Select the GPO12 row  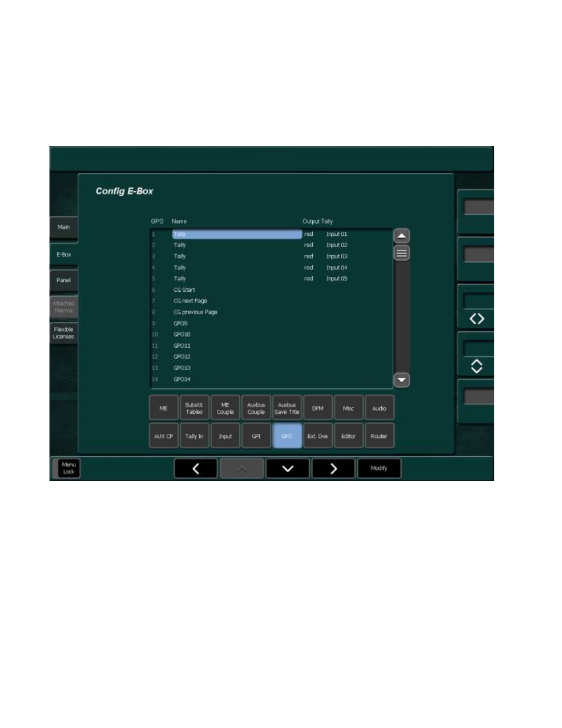[272, 357]
